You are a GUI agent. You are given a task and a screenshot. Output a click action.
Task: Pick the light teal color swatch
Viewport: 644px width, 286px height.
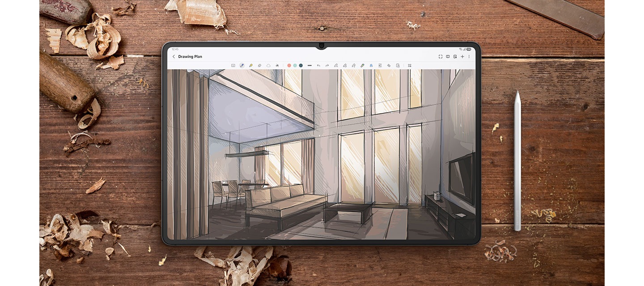(x=295, y=65)
